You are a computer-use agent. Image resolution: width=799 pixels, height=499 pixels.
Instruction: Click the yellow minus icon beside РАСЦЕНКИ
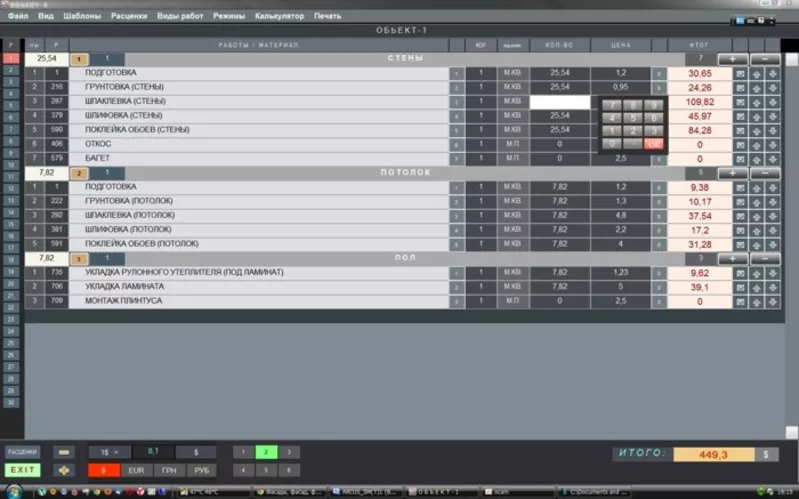coord(64,452)
